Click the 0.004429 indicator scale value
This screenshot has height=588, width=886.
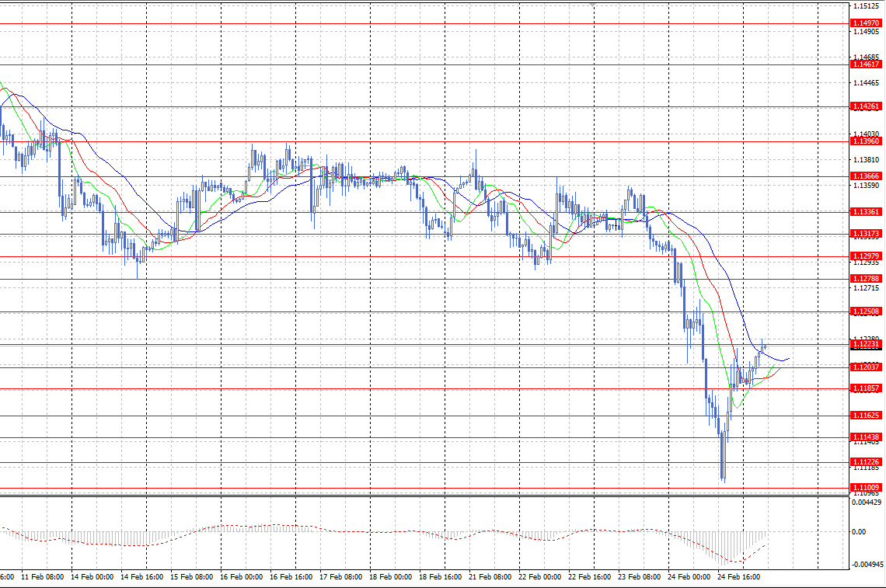pos(867,502)
